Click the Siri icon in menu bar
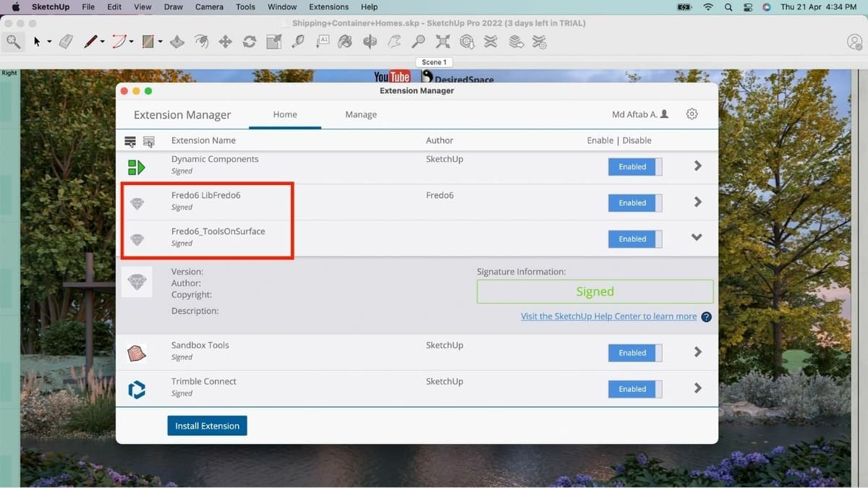868x488 pixels. (x=766, y=7)
